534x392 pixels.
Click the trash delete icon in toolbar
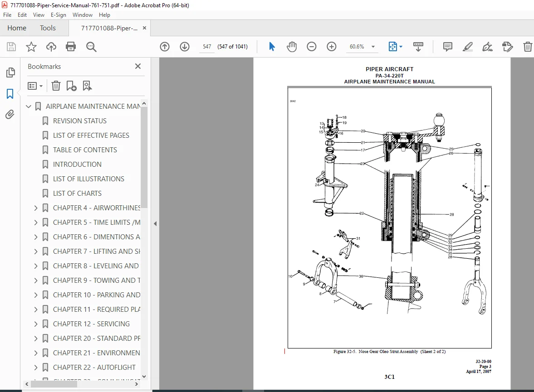pos(528,47)
